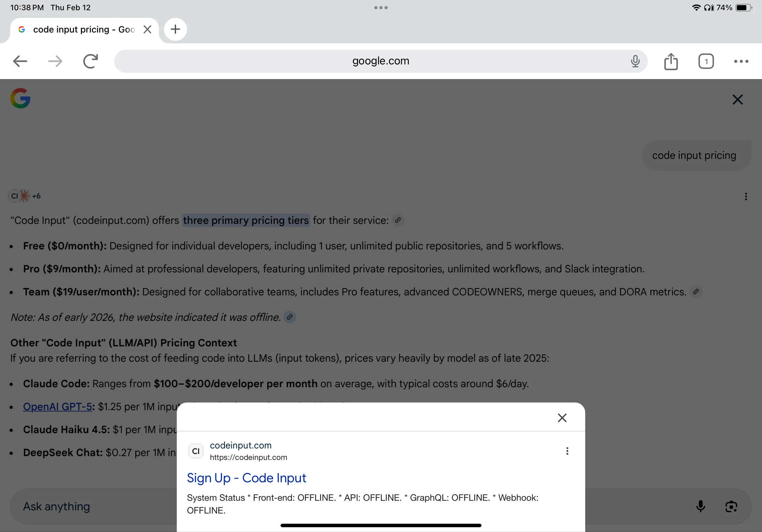The width and height of the screenshot is (762, 532).
Task: Tap the google.com address bar
Action: (380, 61)
